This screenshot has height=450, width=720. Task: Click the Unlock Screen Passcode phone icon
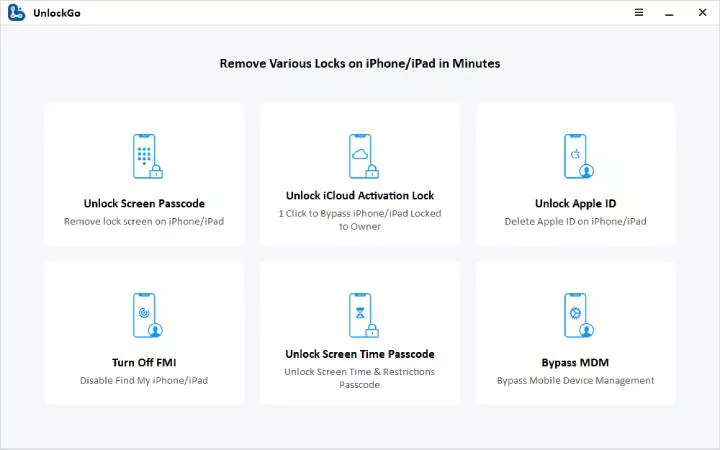[x=147, y=156]
